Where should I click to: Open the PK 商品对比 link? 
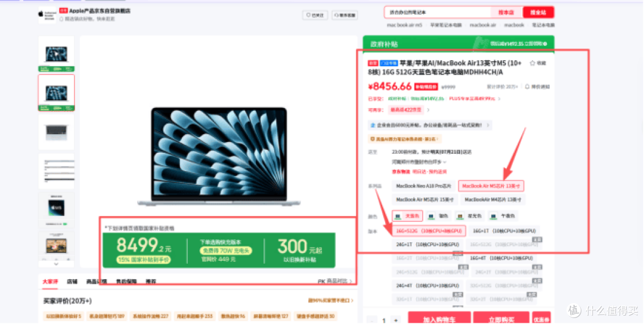click(x=335, y=282)
